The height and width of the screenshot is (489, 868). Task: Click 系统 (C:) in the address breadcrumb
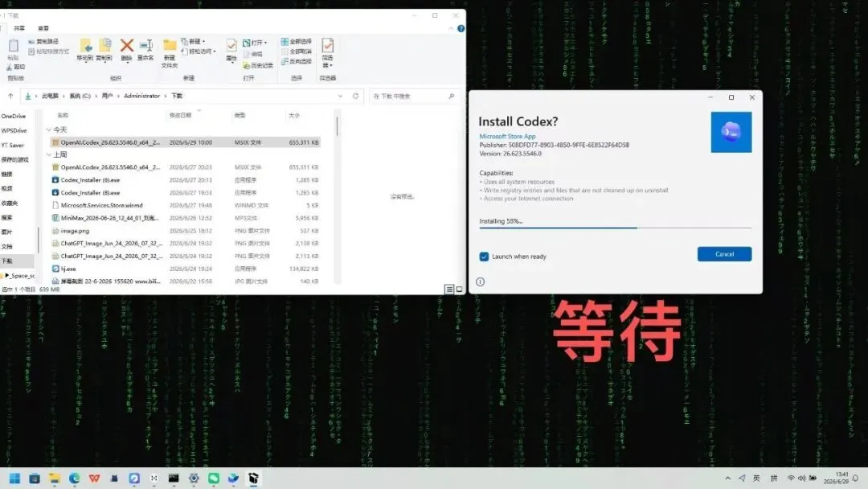tap(80, 96)
